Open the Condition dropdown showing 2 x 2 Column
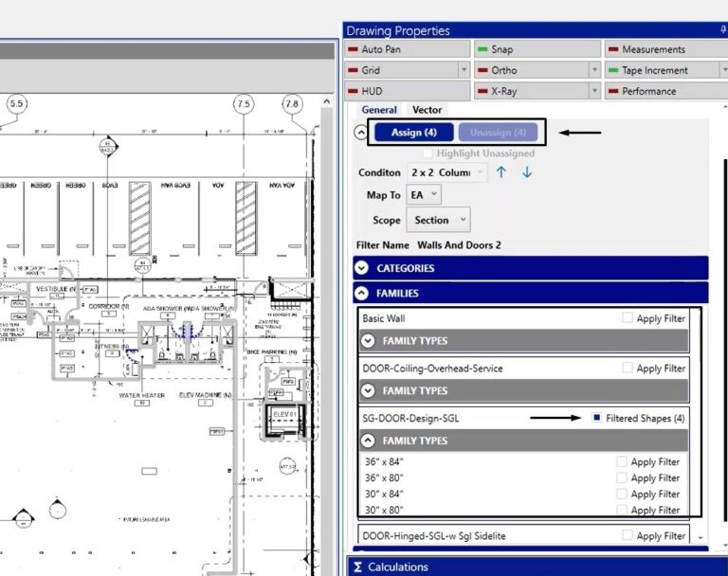The width and height of the screenshot is (728, 576). [x=447, y=172]
